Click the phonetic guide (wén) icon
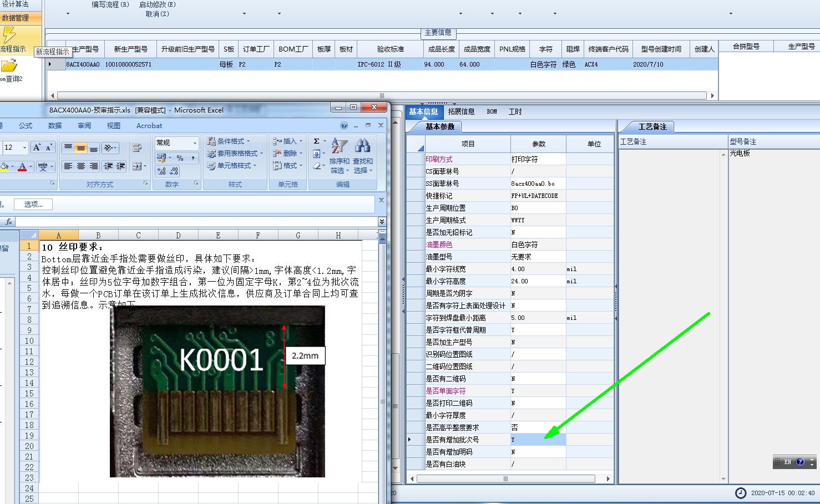This screenshot has height=504, width=820. pos(43,166)
